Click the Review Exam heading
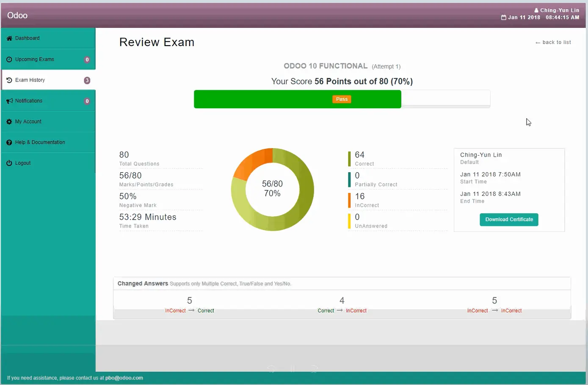Screen dimensions: 588x385 157,42
